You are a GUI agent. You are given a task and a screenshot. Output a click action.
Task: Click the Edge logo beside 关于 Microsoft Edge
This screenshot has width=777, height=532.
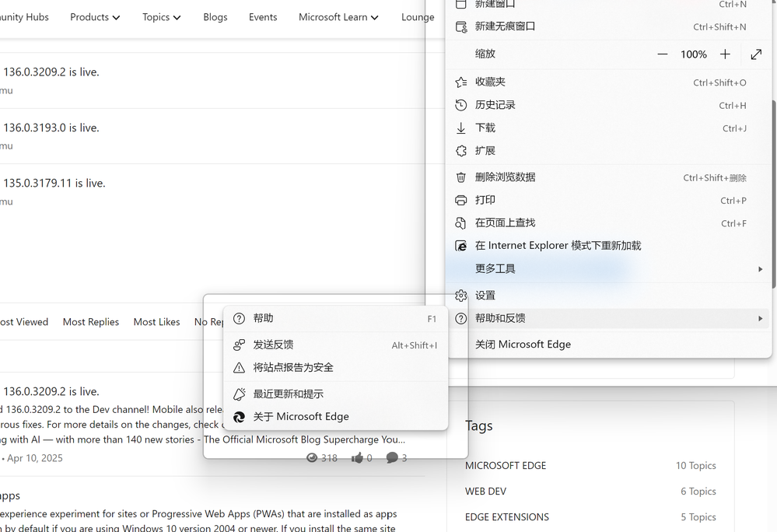click(240, 417)
